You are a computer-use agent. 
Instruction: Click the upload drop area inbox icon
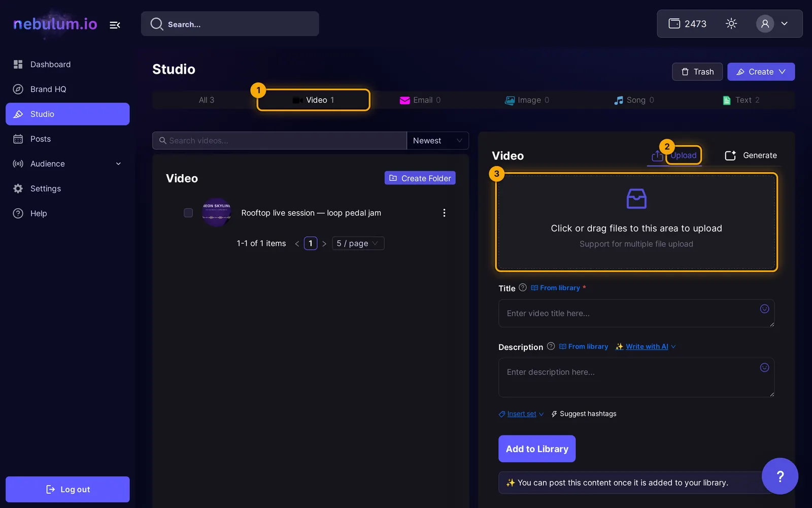[x=636, y=199]
